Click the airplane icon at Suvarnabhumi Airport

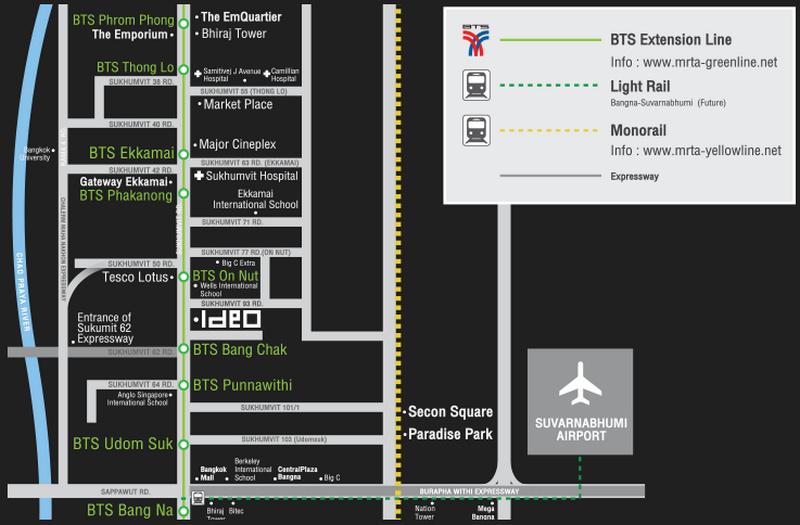tap(580, 384)
